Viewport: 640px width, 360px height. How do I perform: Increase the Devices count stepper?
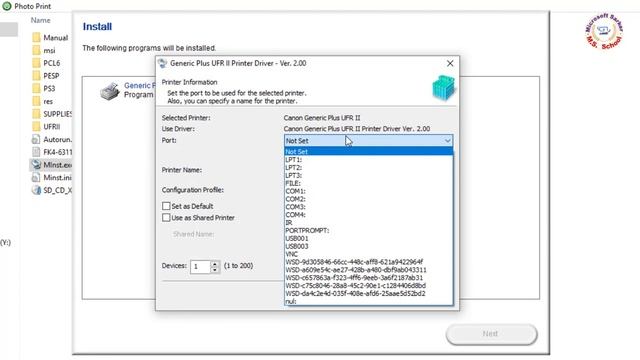(215, 264)
